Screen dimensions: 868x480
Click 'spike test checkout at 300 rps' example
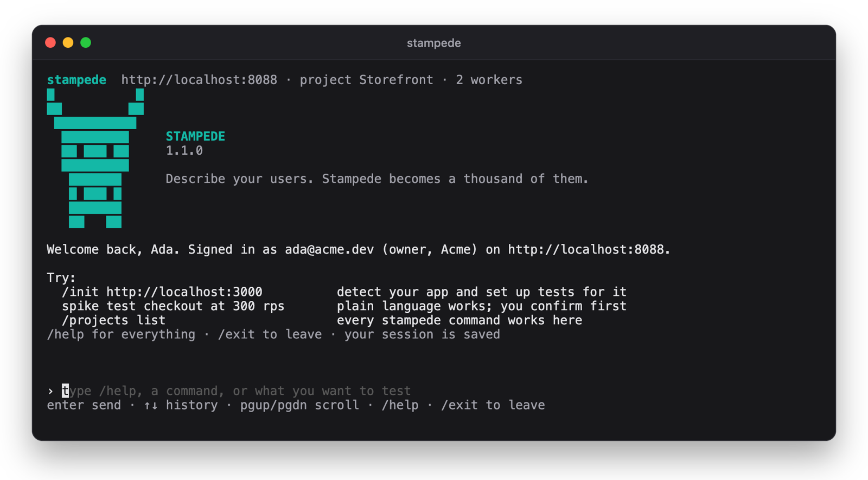click(x=173, y=306)
